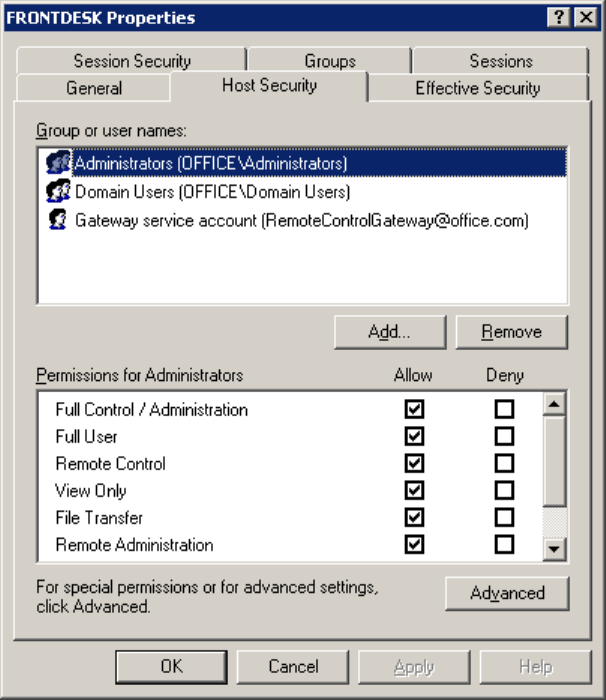The width and height of the screenshot is (606, 700).
Task: Open Advanced permission settings
Action: point(507,593)
